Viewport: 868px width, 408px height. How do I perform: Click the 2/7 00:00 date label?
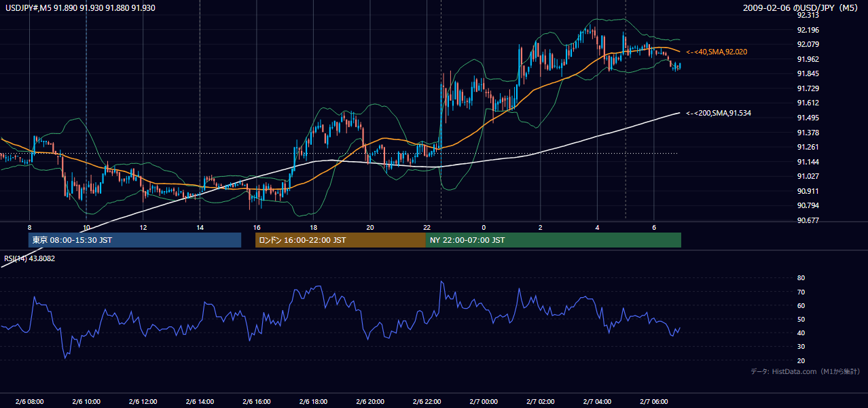click(484, 402)
